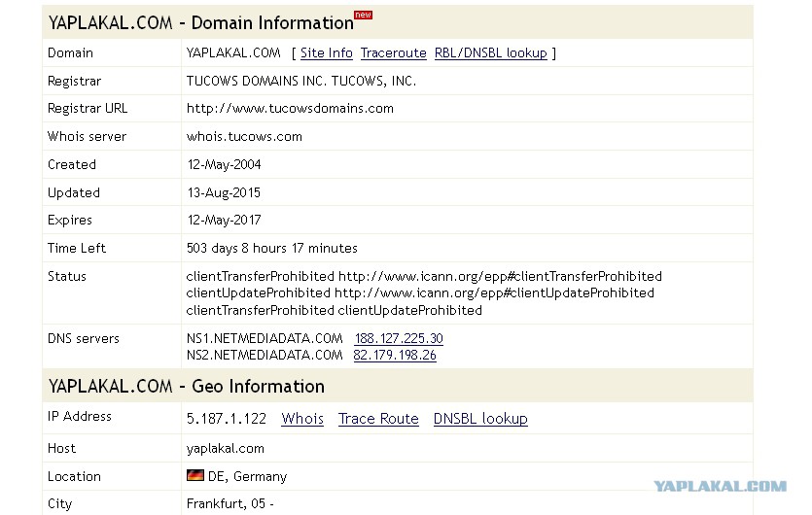This screenshot has width=812, height=515.
Task: Click the German flag icon
Action: pyautogui.click(x=195, y=475)
